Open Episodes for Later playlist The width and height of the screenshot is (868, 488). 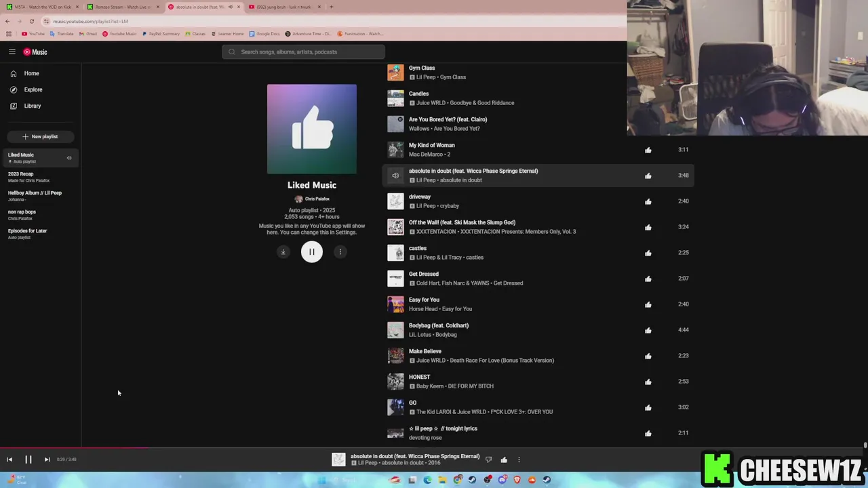41,234
